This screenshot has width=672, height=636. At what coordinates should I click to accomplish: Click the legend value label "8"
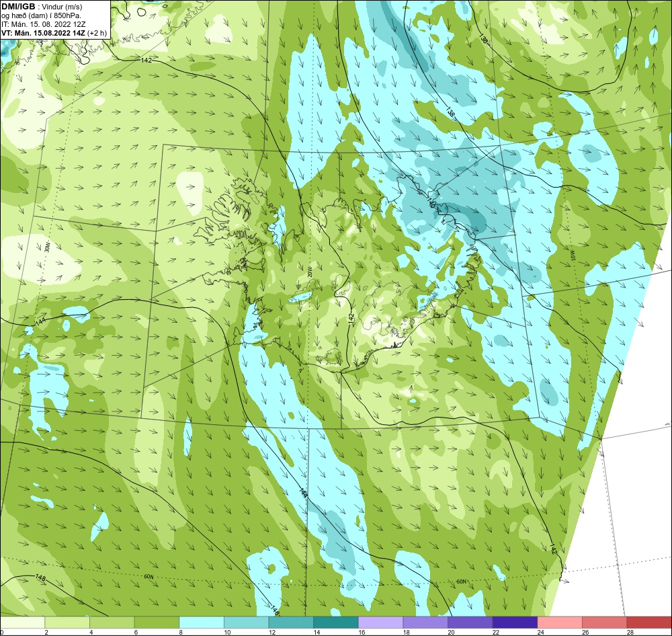[x=180, y=633]
